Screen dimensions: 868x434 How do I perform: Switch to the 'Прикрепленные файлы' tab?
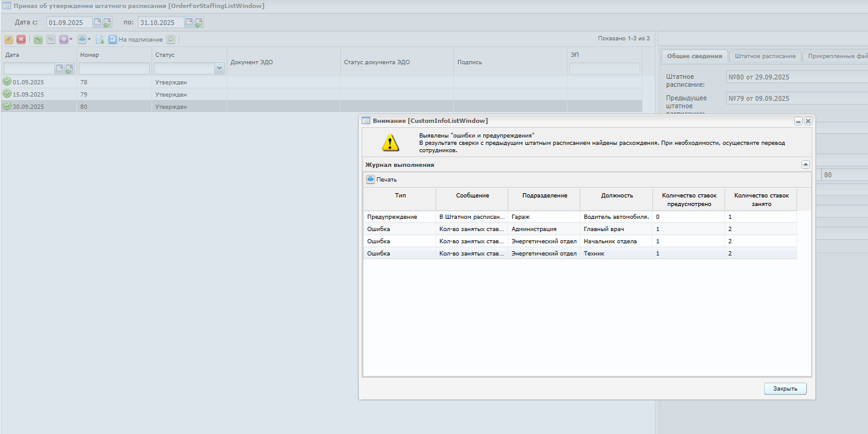click(x=837, y=56)
